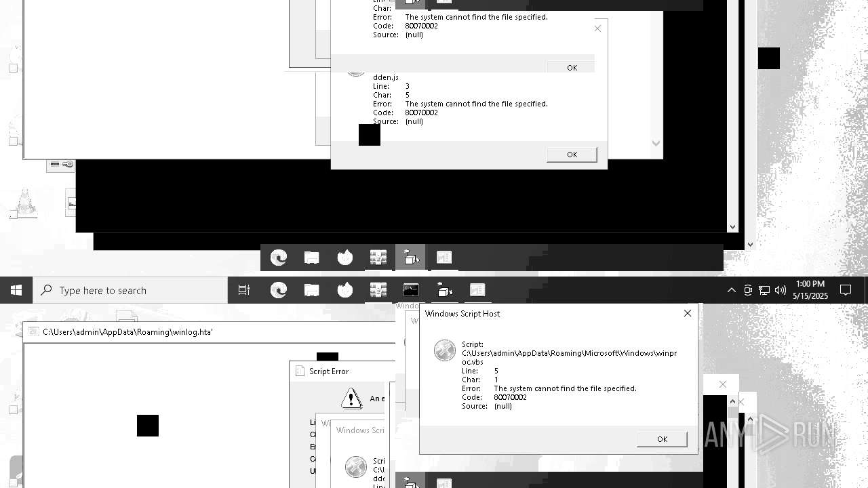Launch Firefox from the main taskbar
Image resolution: width=868 pixels, height=488 pixels.
(345, 290)
